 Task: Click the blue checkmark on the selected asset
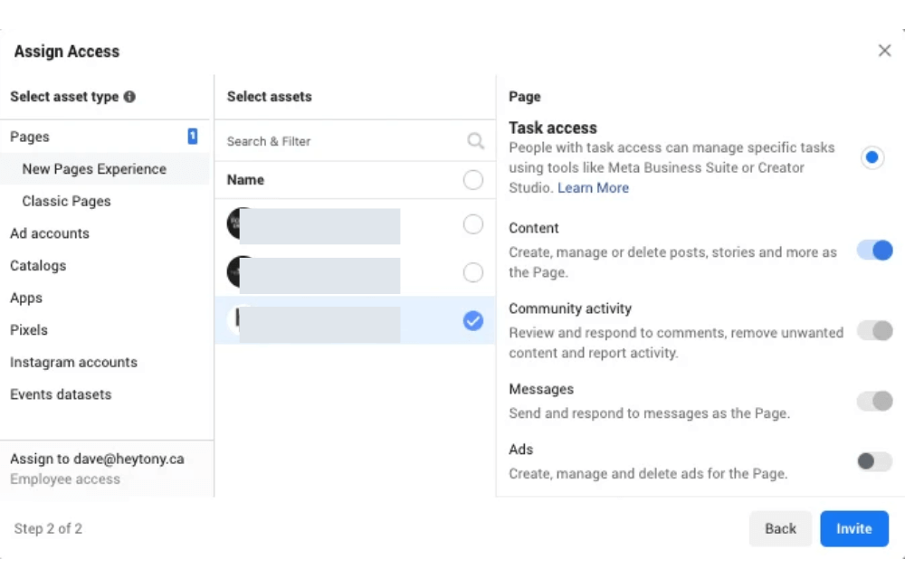click(x=472, y=320)
